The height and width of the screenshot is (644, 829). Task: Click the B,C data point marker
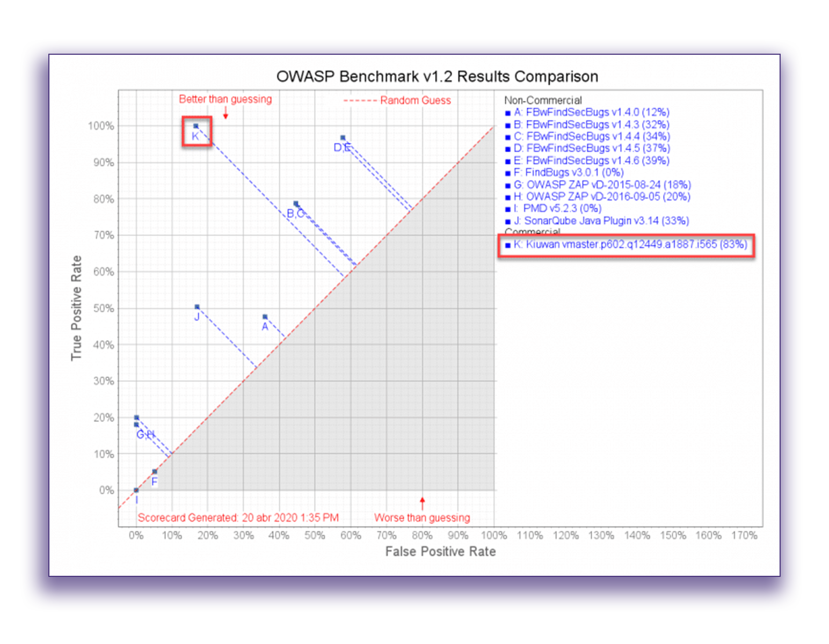tap(296, 204)
